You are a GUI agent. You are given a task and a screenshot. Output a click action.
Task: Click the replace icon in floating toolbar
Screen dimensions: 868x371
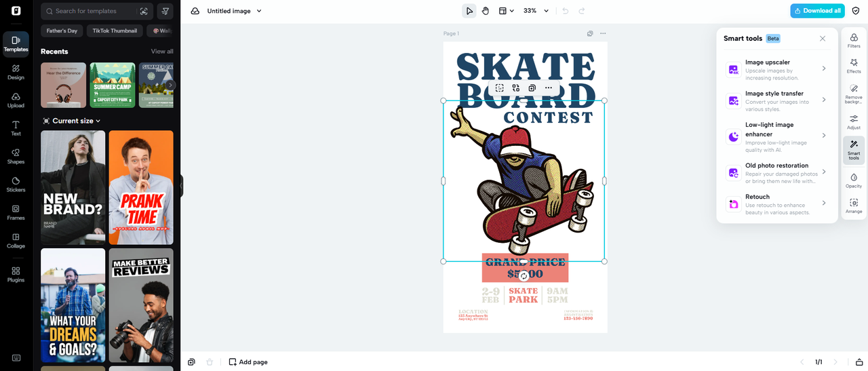point(516,87)
